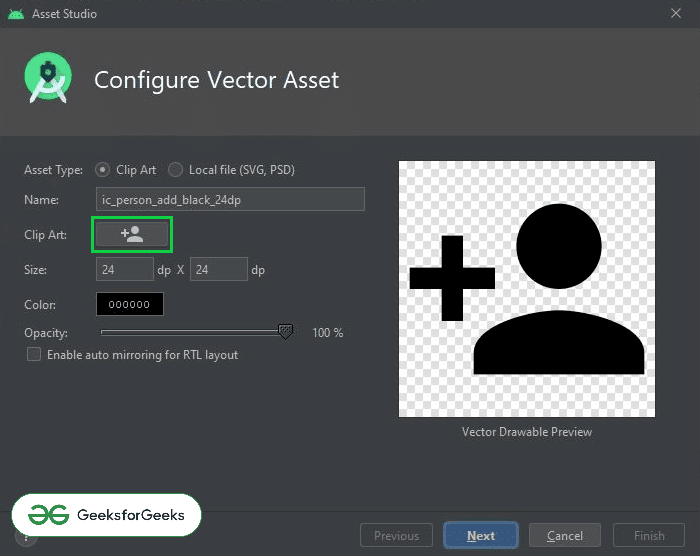This screenshot has width=700, height=556.
Task: Click the plus symbol in the preview
Action: (452, 278)
